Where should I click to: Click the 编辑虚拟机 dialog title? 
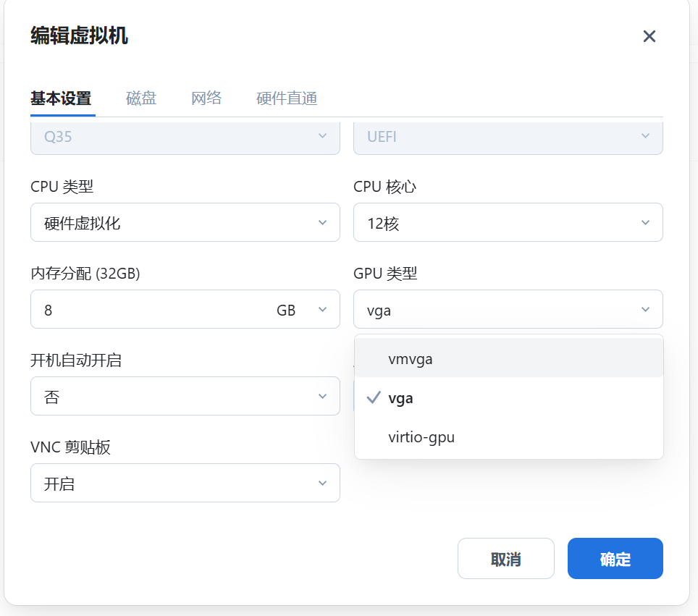tap(79, 35)
